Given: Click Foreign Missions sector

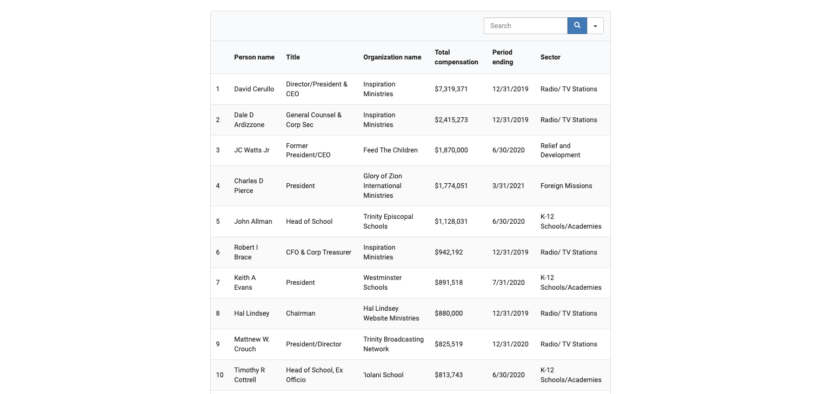Looking at the screenshot, I should (566, 186).
